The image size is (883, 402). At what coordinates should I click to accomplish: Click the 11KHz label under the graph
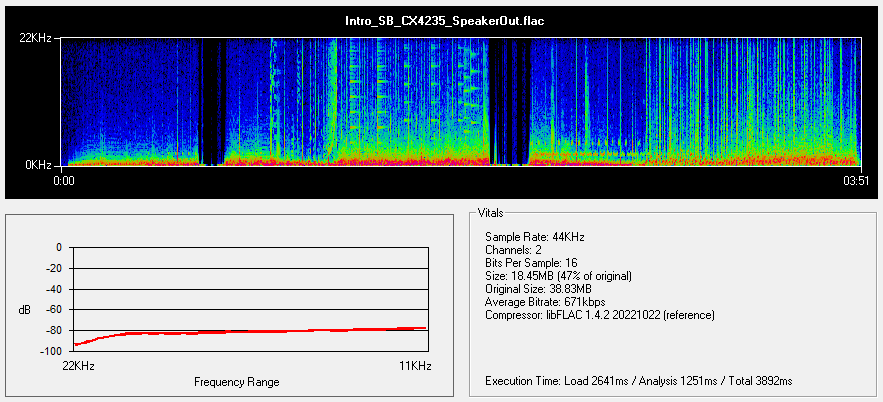point(416,366)
